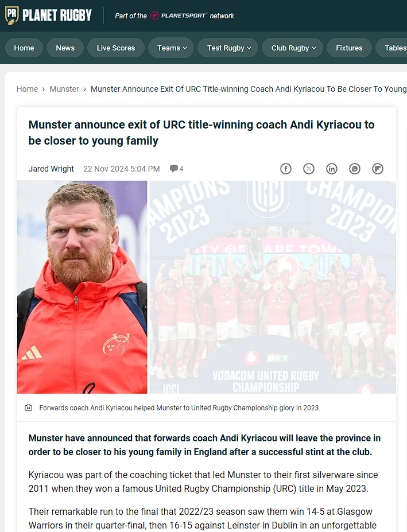Click the PlanetSport network logo
Screen dimensions: 407x532
tap(179, 15)
